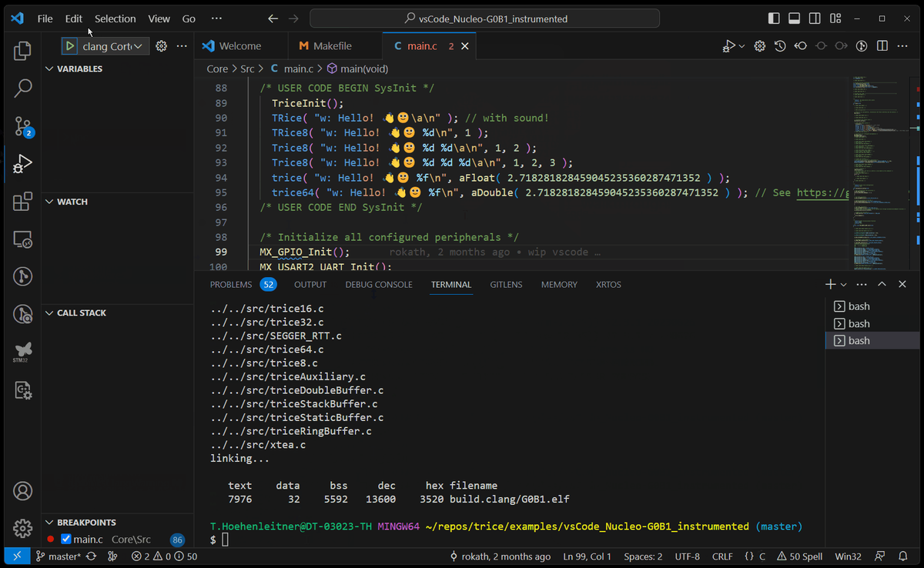Click the master* branch in status bar
Screen dimensions: 924x568
(x=59, y=556)
